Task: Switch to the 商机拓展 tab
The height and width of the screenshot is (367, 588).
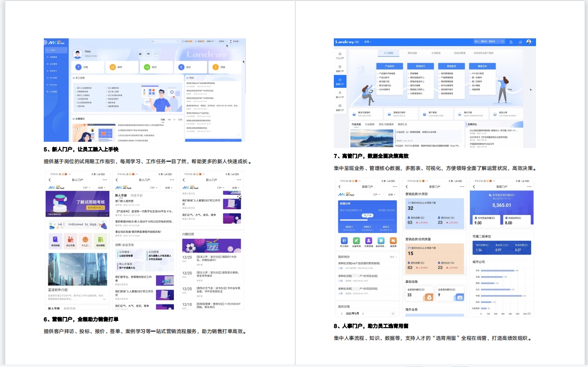Action: click(x=412, y=52)
